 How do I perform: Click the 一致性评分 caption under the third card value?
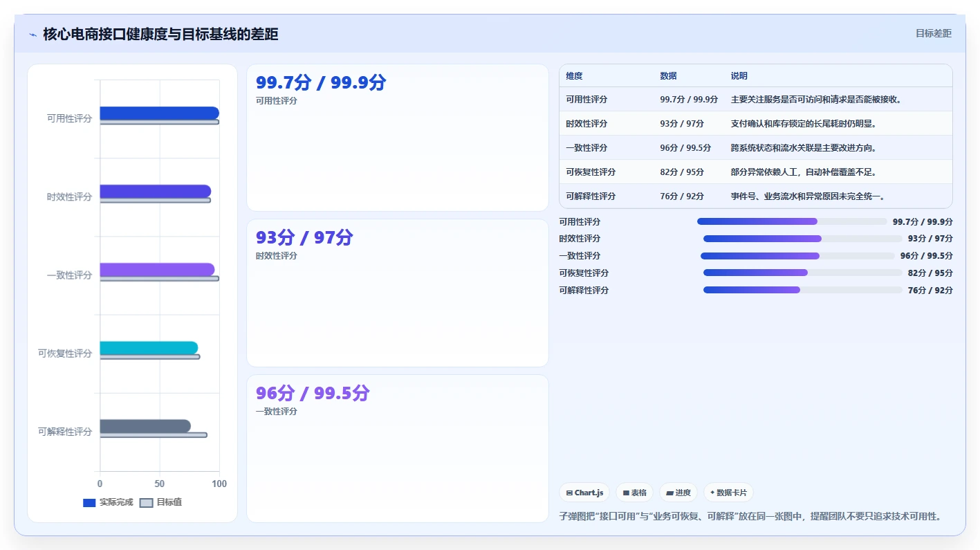pyautogui.click(x=277, y=412)
